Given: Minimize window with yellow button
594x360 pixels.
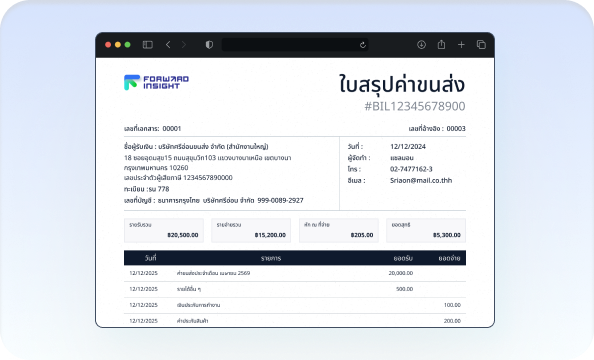Looking at the screenshot, I should coord(118,45).
